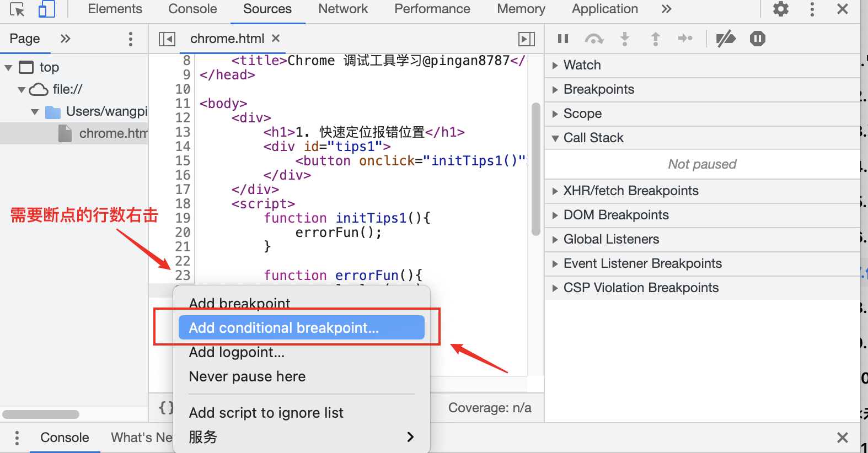Screen dimensions: 868x453
Task: Choose Never pause here menu item
Action: (x=301, y=376)
